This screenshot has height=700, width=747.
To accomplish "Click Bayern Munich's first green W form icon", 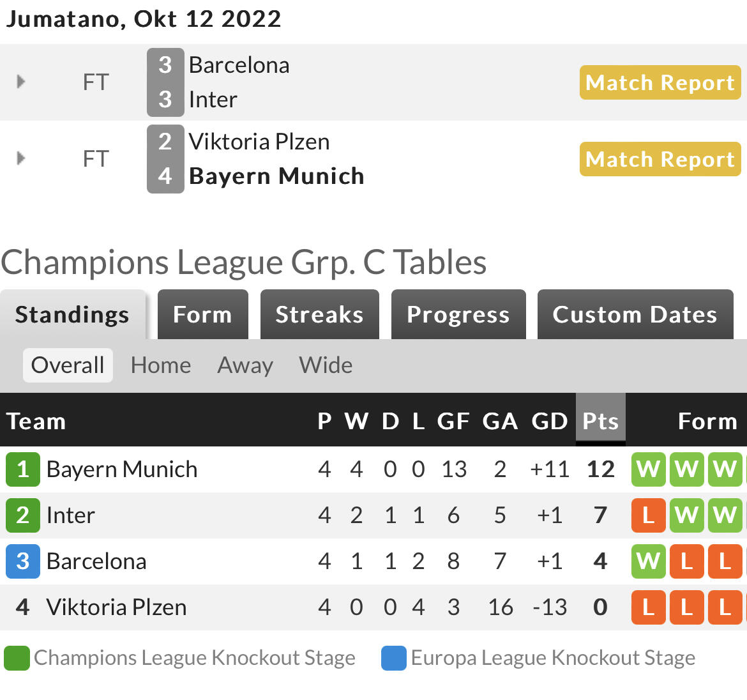I will tap(649, 469).
